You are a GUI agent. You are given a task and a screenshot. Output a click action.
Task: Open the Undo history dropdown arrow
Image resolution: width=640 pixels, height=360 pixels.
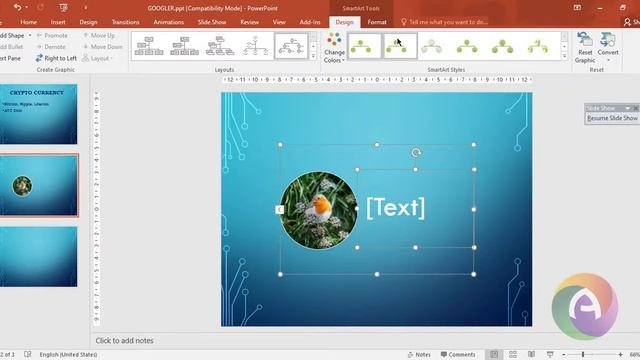[x=27, y=7]
